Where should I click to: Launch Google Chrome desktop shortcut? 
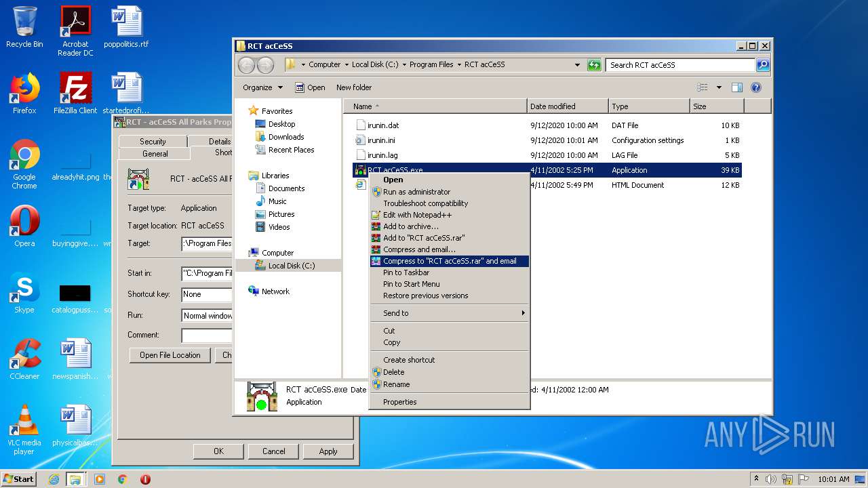(24, 164)
